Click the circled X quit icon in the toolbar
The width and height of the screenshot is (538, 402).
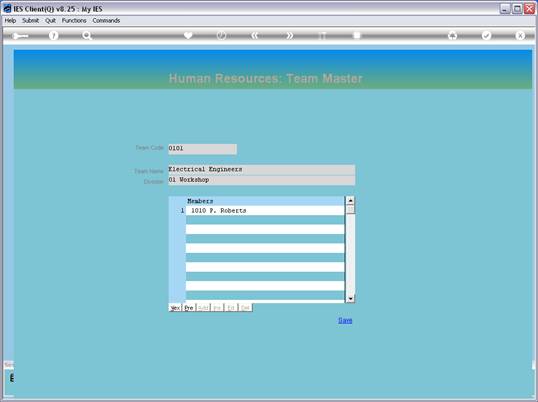pyautogui.click(x=520, y=35)
